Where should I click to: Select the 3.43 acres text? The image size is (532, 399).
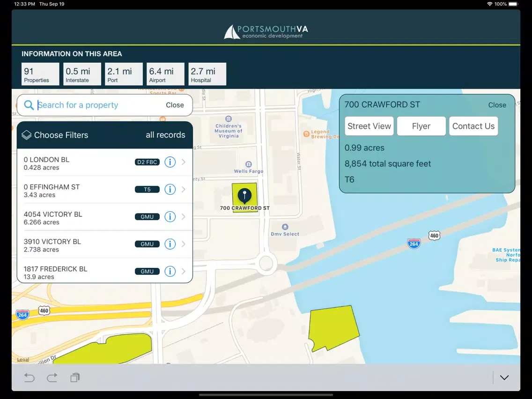pyautogui.click(x=39, y=195)
